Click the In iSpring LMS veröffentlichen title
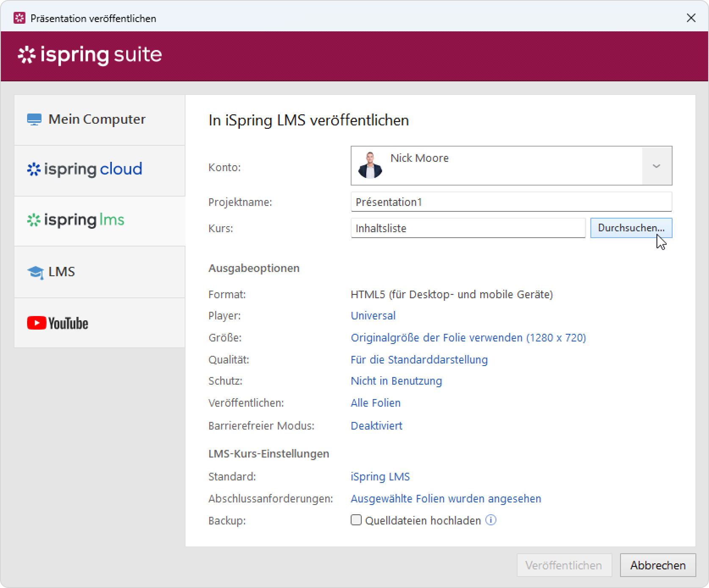Screen dimensions: 709x588 tap(309, 120)
